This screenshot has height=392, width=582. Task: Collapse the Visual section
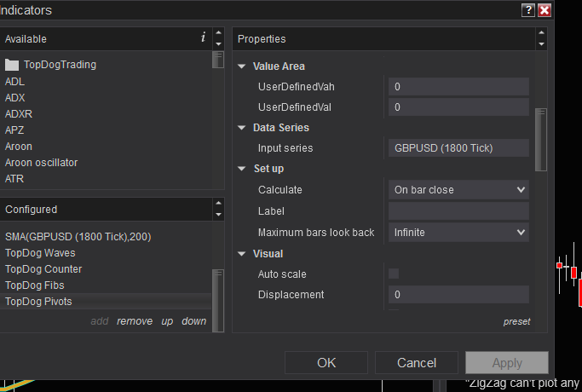click(242, 254)
